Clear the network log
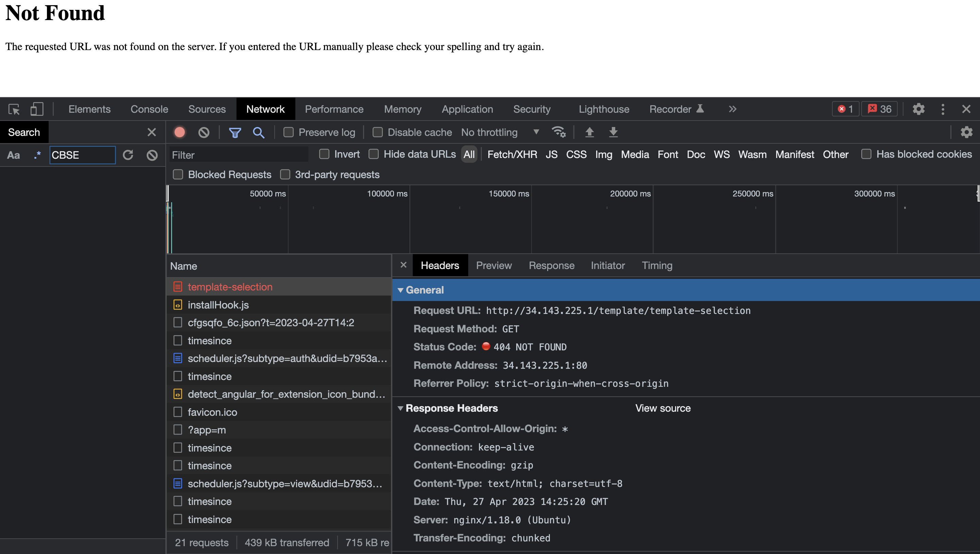Image resolution: width=980 pixels, height=554 pixels. click(x=204, y=132)
